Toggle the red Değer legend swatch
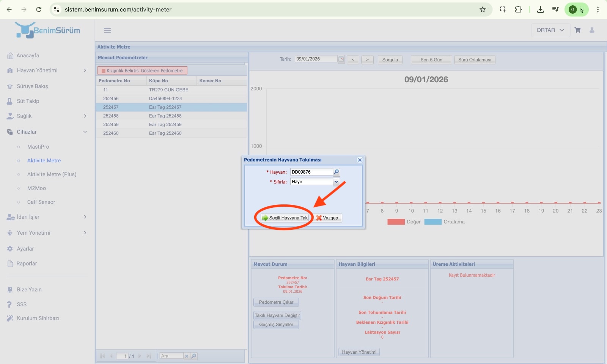 pyautogui.click(x=396, y=222)
